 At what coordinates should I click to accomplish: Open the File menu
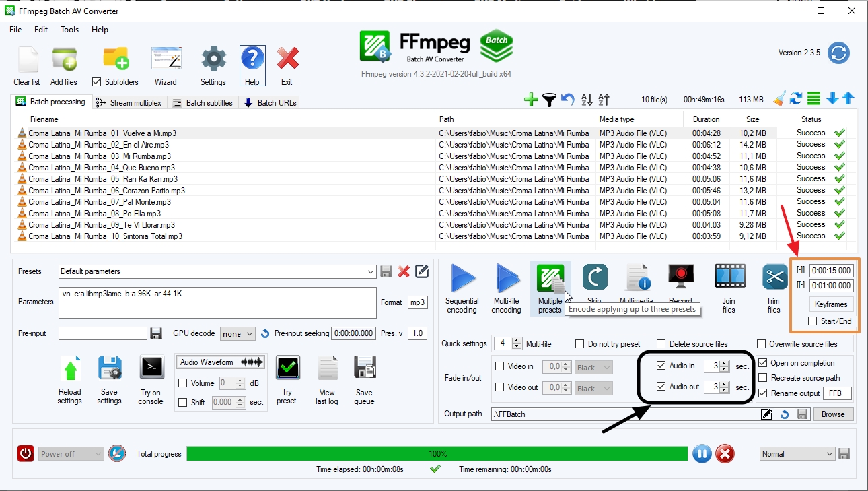coord(15,30)
